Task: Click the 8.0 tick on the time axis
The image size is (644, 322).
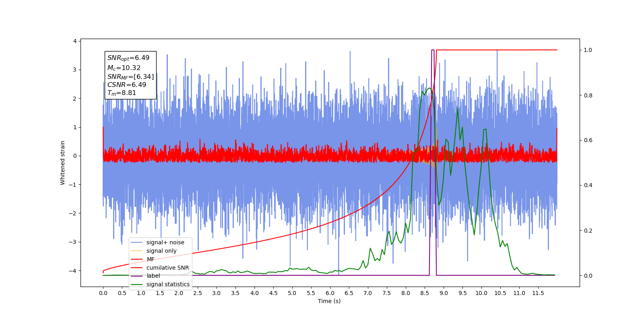Action: (406, 293)
